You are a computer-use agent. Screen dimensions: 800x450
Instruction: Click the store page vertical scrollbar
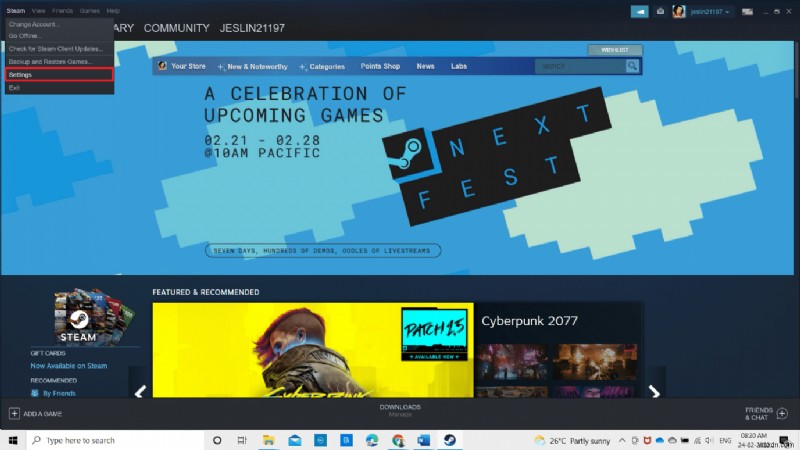coord(796,70)
